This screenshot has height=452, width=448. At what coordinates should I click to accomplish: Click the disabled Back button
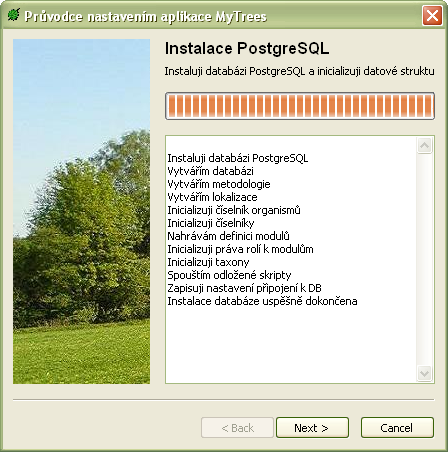click(237, 428)
